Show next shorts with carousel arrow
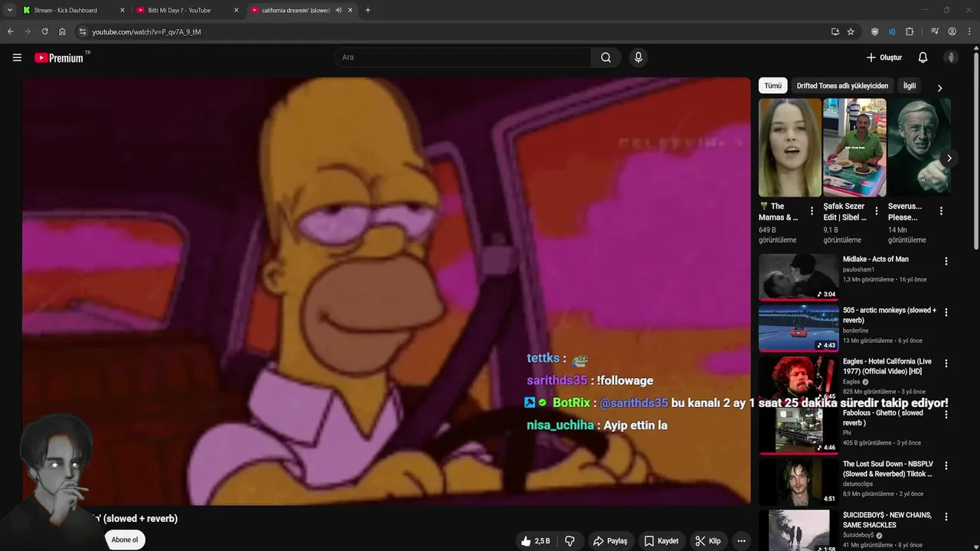The height and width of the screenshot is (551, 980). click(x=949, y=158)
